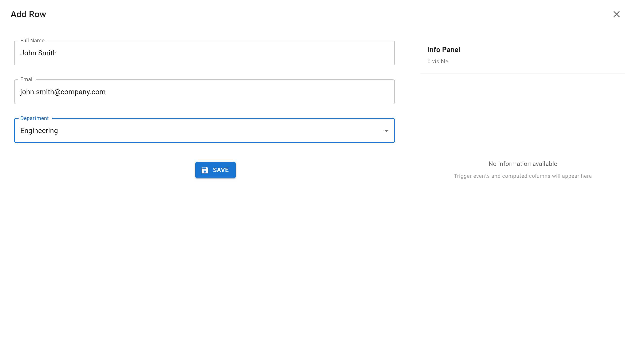
Task: Click the divider line under Info Panel
Action: click(522, 73)
